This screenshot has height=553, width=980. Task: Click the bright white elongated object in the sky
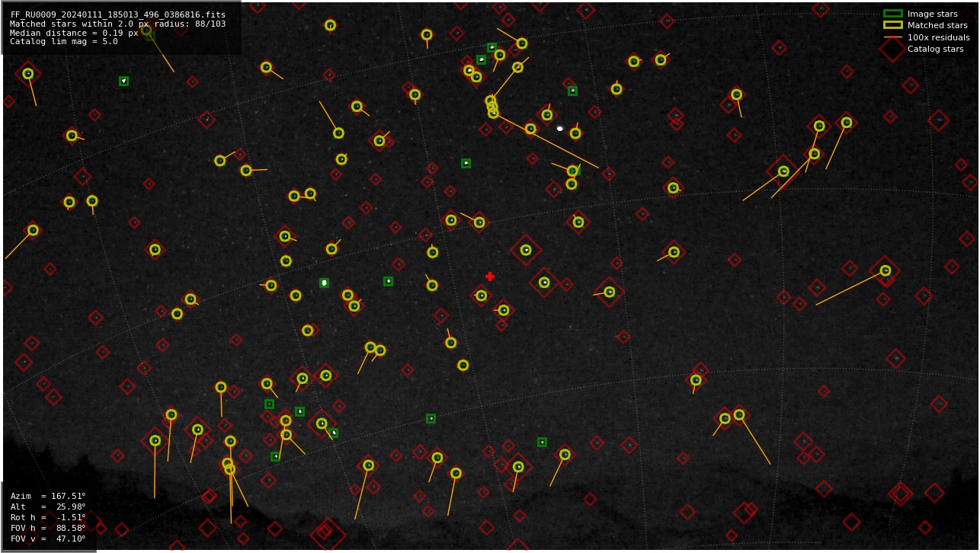click(559, 129)
